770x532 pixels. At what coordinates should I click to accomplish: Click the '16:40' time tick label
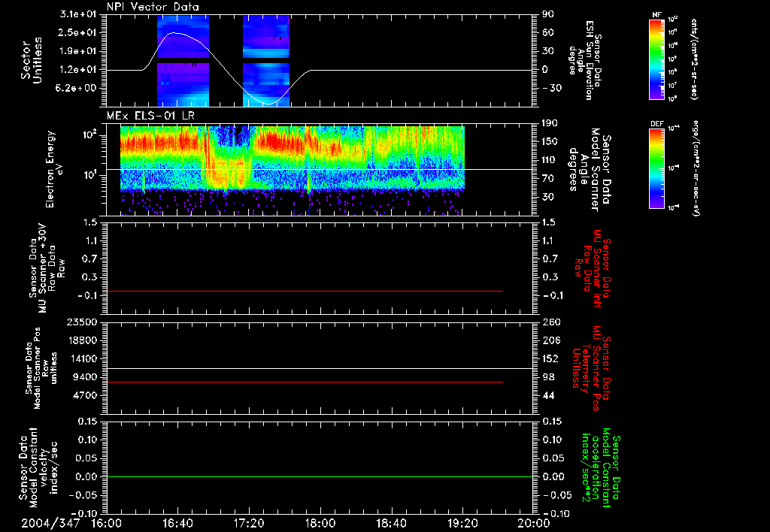click(177, 523)
